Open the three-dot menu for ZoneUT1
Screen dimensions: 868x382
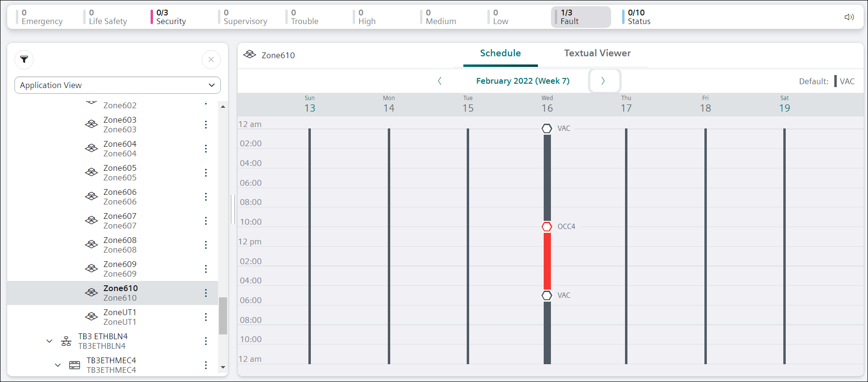pyautogui.click(x=206, y=317)
